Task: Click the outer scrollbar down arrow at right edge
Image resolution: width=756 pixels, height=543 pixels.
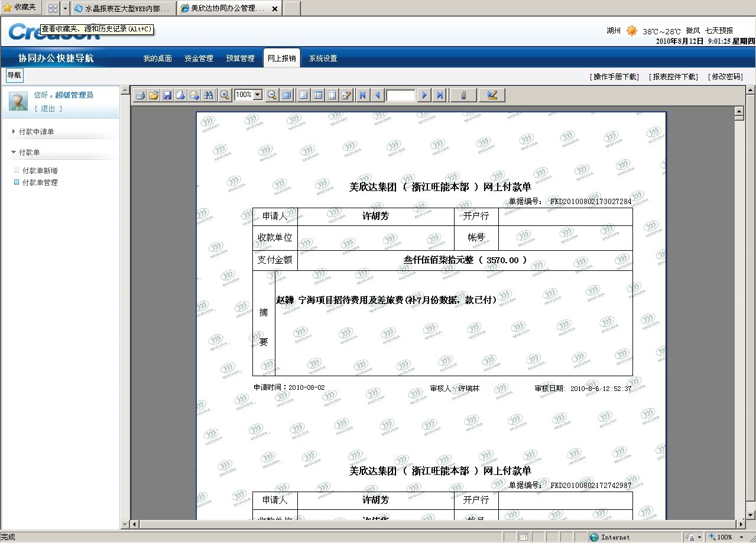Action: click(751, 515)
